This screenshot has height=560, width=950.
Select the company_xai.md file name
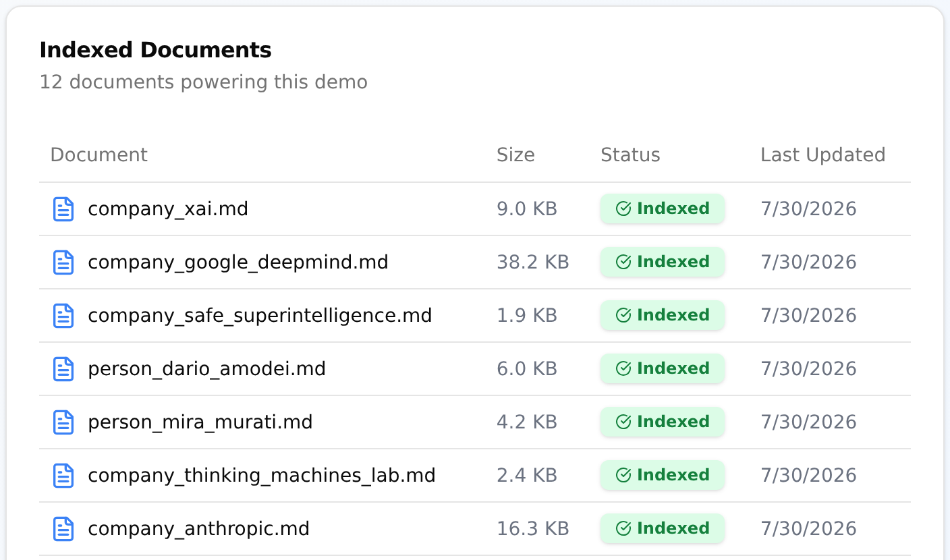point(168,209)
